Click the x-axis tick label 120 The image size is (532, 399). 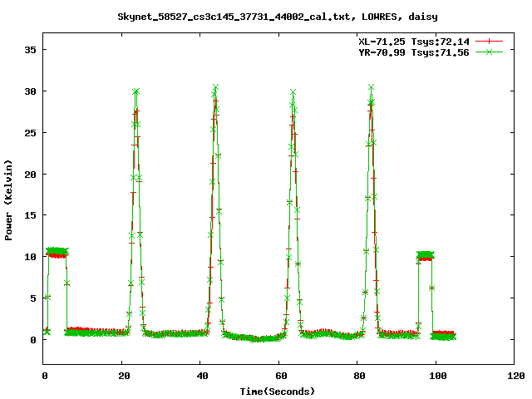pos(516,376)
